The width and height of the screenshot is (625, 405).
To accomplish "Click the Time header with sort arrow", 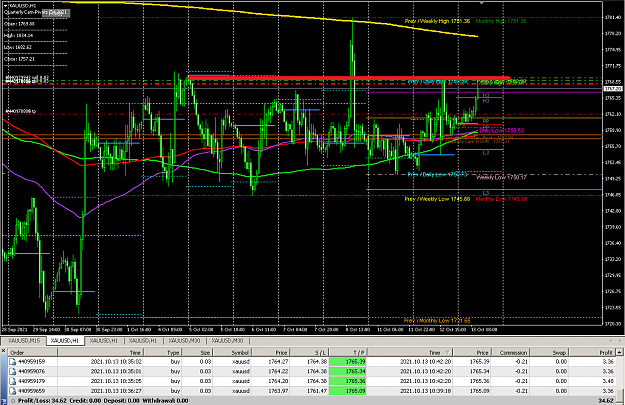I will [411, 352].
